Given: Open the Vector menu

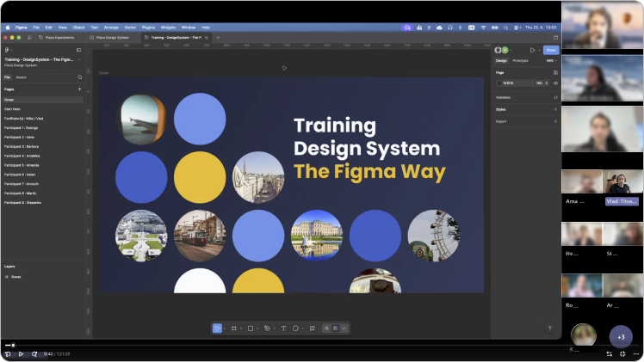Looking at the screenshot, I should tap(130, 28).
